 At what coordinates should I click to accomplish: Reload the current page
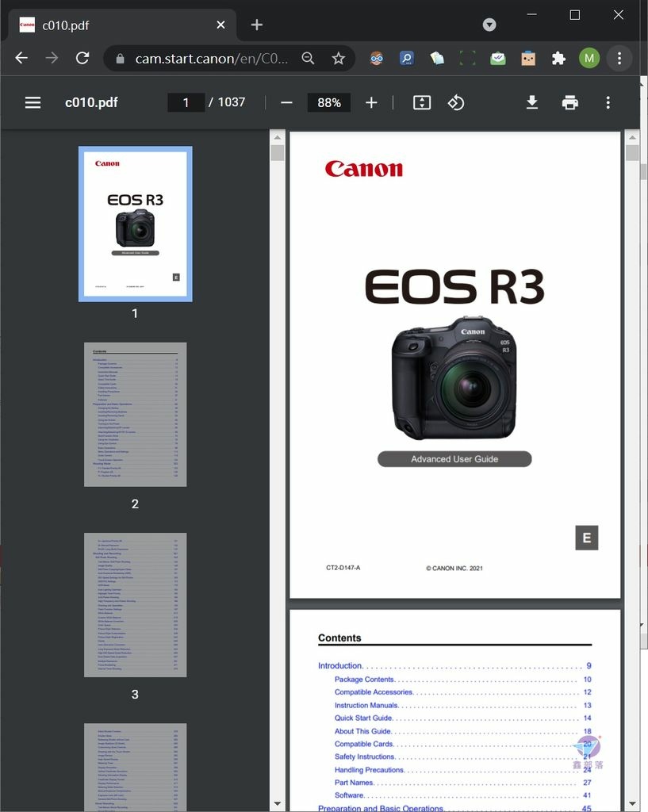pos(82,58)
